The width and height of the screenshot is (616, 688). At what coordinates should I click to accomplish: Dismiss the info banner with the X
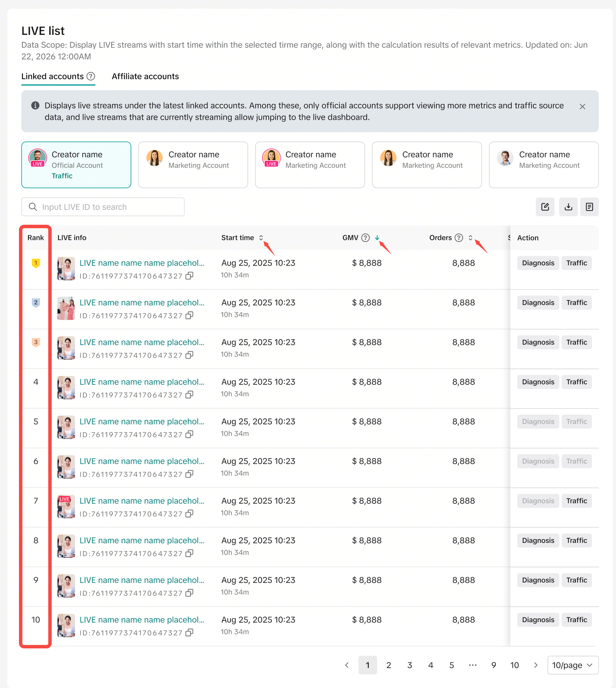(582, 106)
